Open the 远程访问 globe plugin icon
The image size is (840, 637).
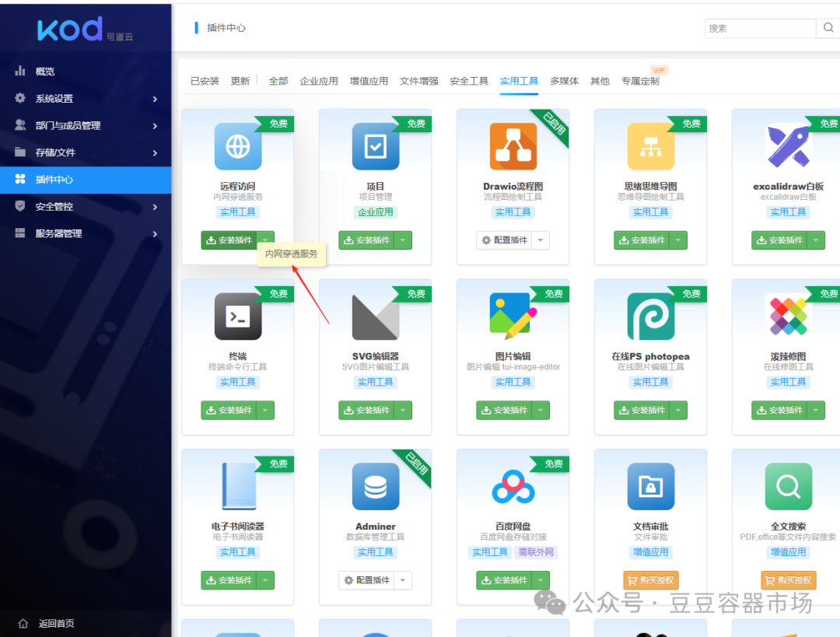238,146
